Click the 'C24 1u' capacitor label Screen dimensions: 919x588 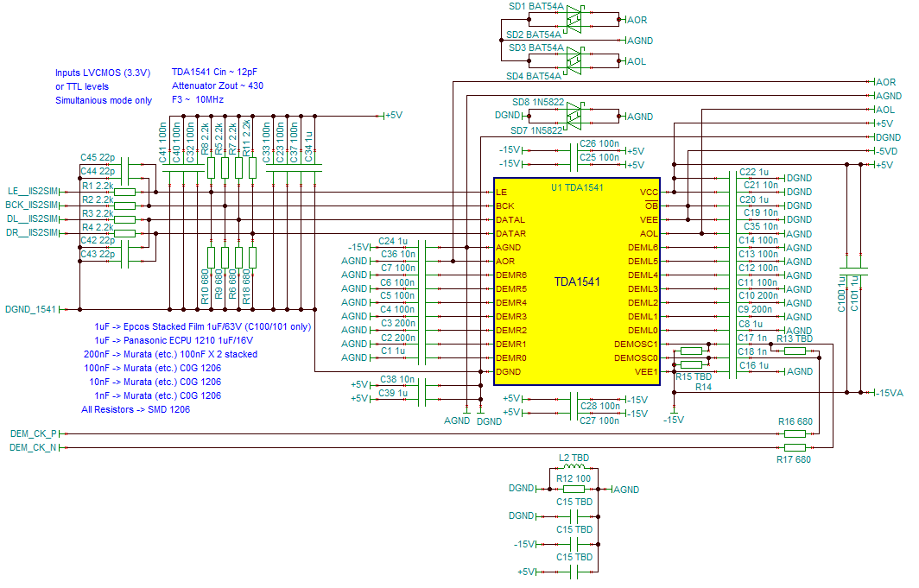click(x=393, y=241)
